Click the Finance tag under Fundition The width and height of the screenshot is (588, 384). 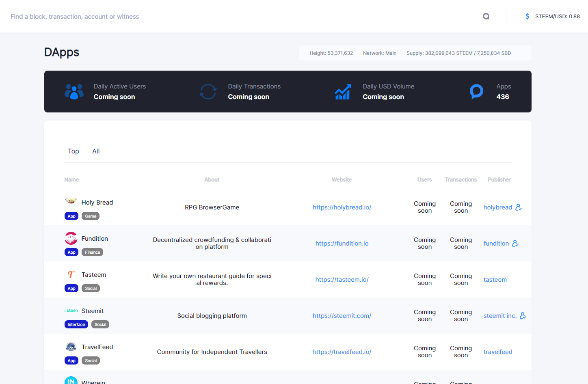point(93,252)
